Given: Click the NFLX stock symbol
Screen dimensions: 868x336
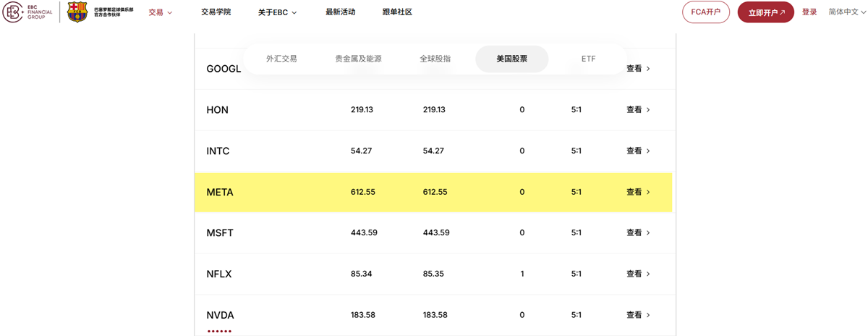Looking at the screenshot, I should point(219,274).
